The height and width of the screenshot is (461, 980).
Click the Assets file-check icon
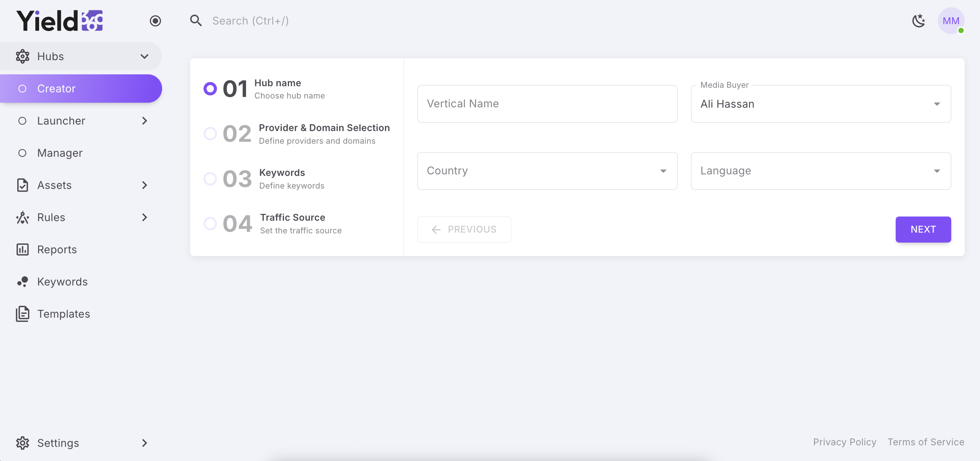[23, 185]
